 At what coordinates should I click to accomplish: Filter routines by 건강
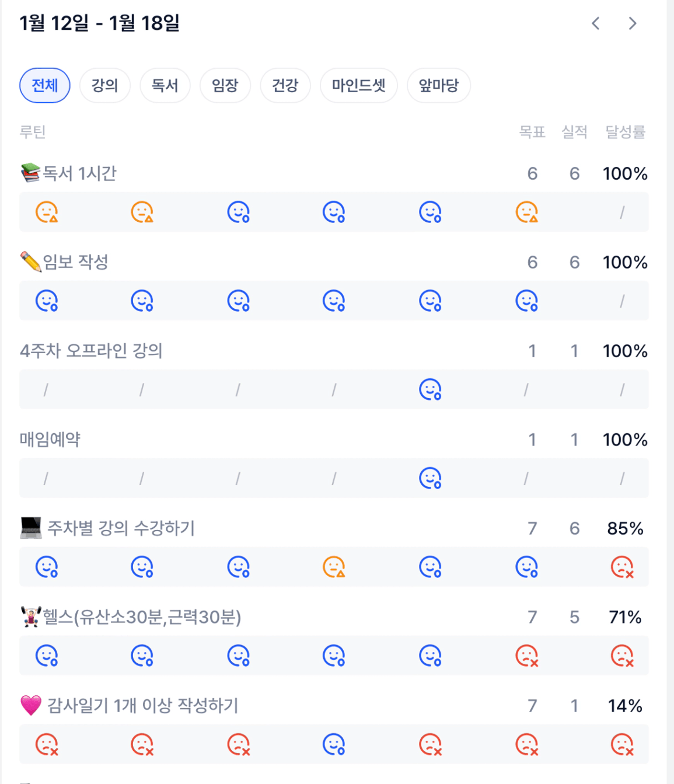285,86
